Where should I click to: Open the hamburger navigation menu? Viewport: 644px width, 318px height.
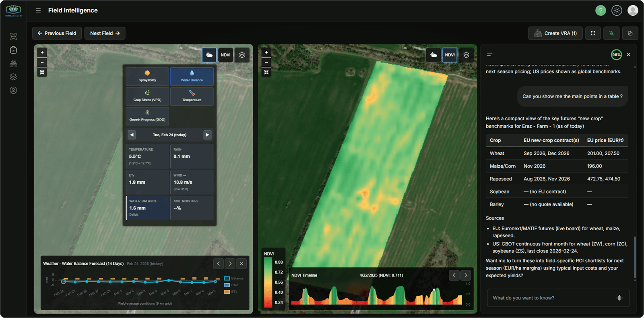(38, 10)
